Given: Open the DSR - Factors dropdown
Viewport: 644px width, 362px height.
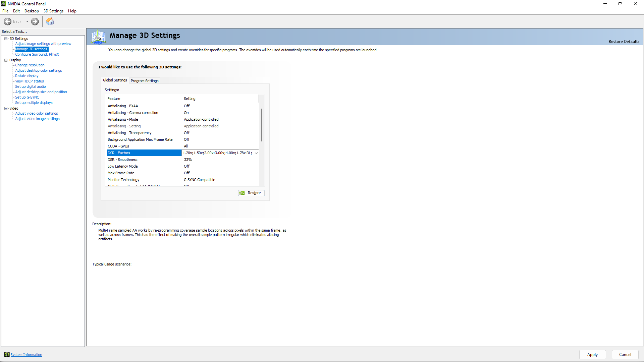Looking at the screenshot, I should [256, 153].
